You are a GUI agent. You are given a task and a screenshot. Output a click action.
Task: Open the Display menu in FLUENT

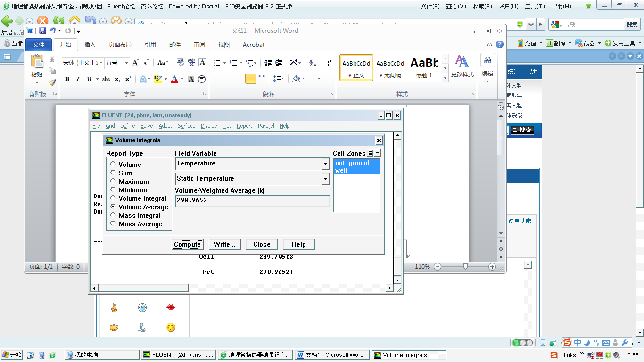(209, 126)
